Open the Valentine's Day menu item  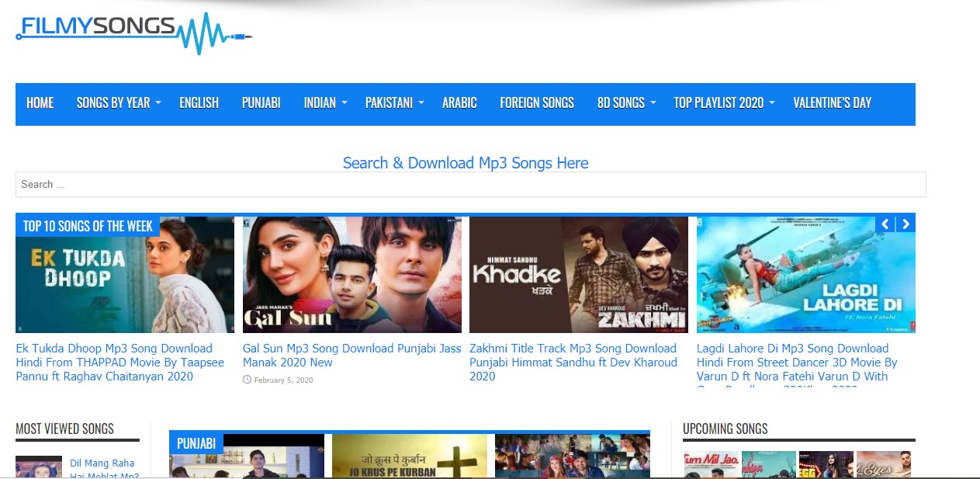(x=832, y=102)
